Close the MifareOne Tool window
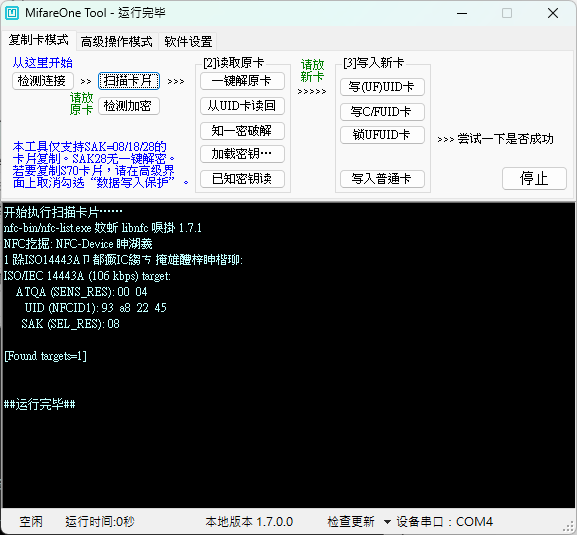The width and height of the screenshot is (577, 535). [x=553, y=14]
